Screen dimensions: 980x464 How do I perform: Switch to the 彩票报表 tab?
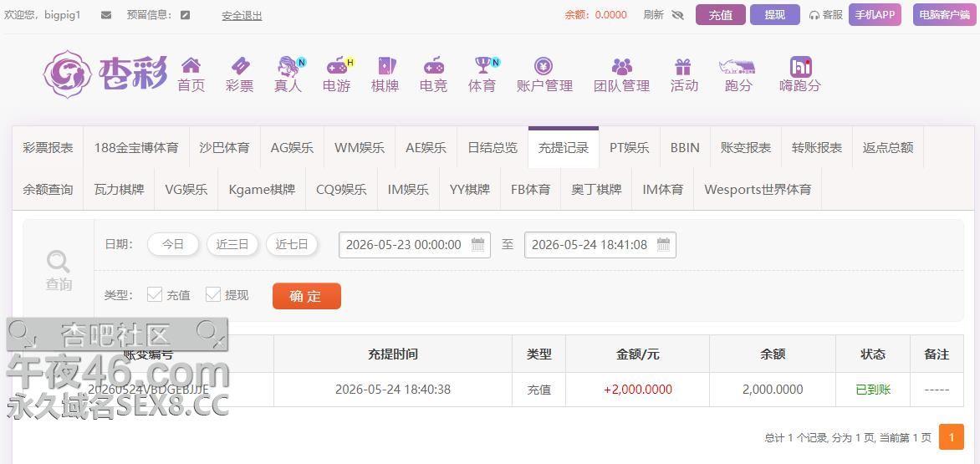pos(48,148)
